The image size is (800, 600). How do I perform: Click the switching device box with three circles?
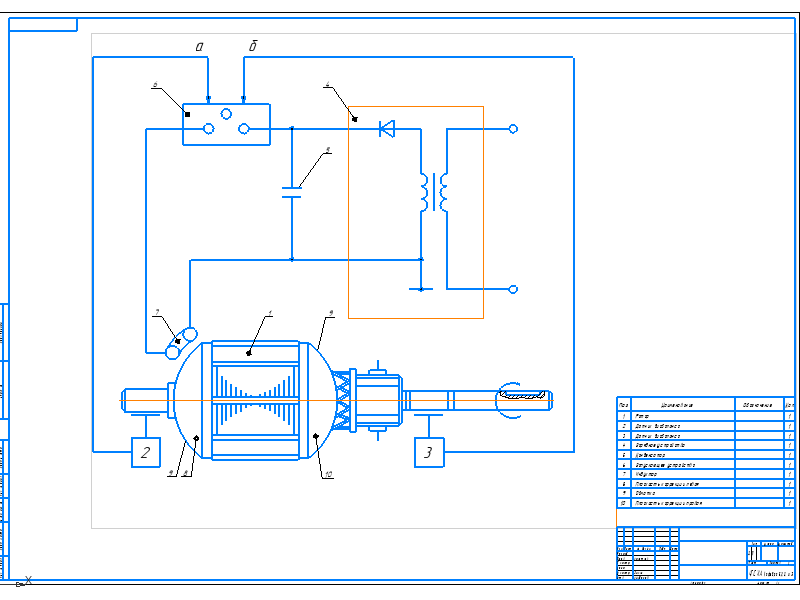click(226, 125)
